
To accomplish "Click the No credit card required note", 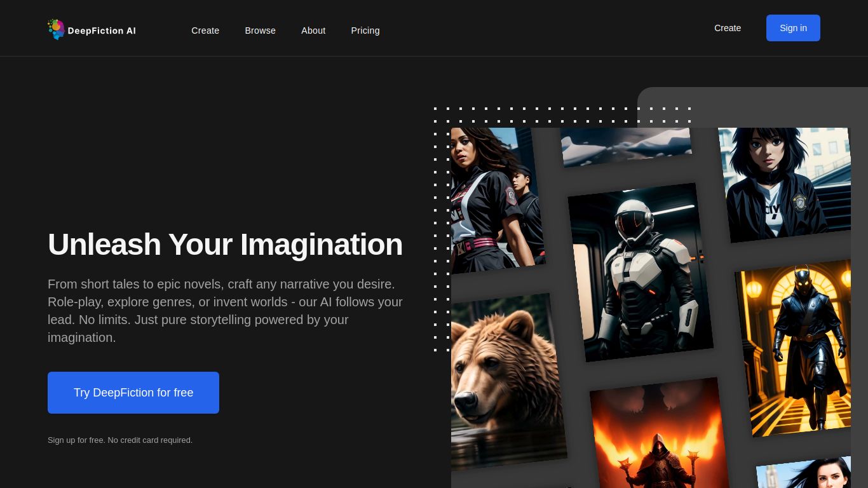I will (120, 440).
